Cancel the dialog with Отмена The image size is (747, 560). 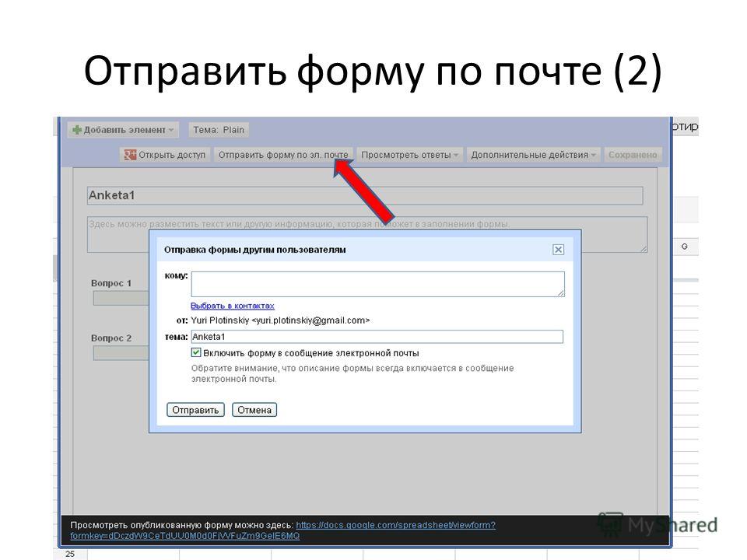click(254, 410)
